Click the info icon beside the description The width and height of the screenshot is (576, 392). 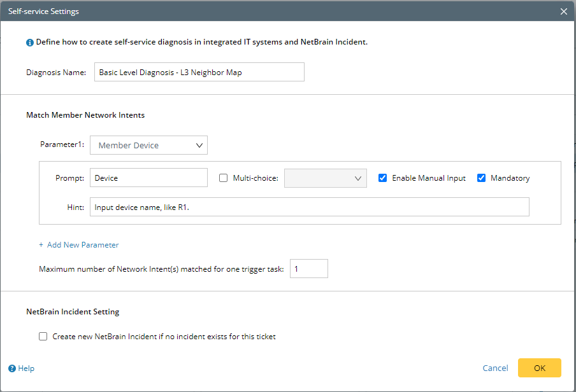tap(30, 43)
